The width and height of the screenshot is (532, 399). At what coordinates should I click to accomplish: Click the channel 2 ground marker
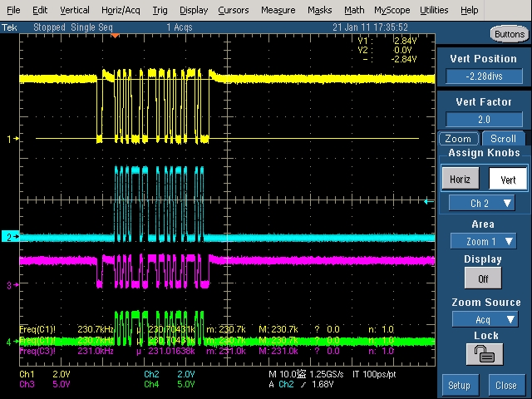point(11,236)
